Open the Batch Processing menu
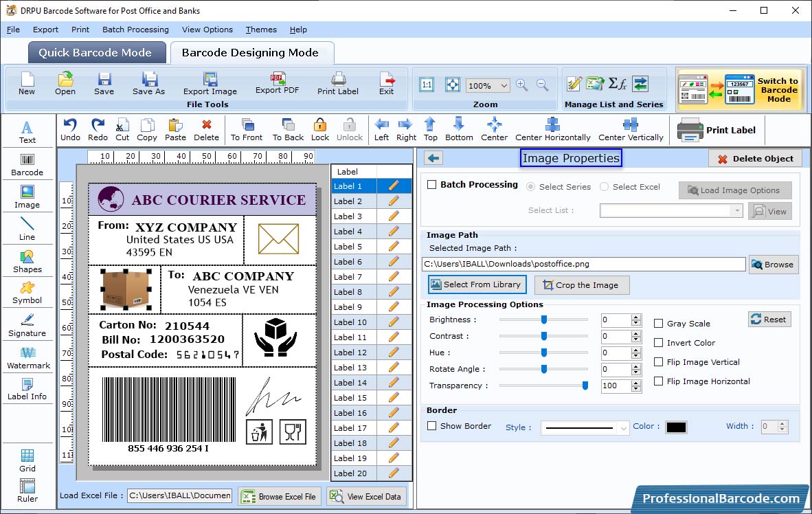The width and height of the screenshot is (812, 514). pos(136,30)
